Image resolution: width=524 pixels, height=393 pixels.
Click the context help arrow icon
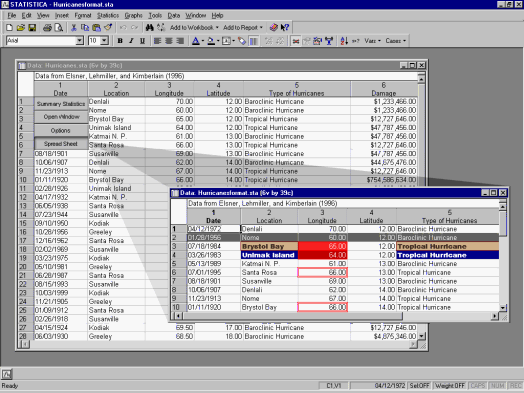pos(285,28)
